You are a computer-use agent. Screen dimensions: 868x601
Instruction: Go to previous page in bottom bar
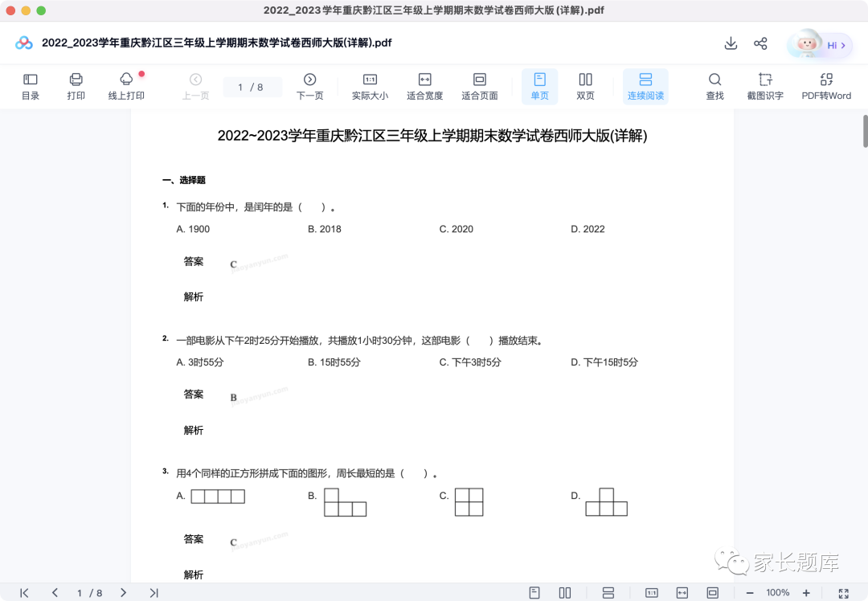coord(55,593)
